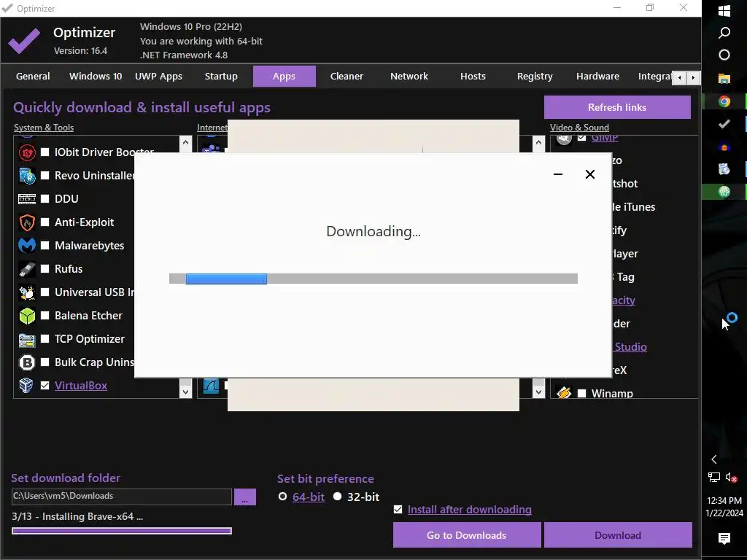Click the Refresh links button
The height and width of the screenshot is (560, 747).
pos(617,107)
